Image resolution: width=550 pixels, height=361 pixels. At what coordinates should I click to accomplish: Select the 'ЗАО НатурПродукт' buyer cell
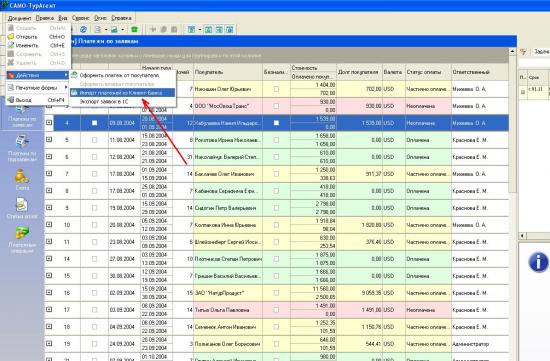point(228,293)
